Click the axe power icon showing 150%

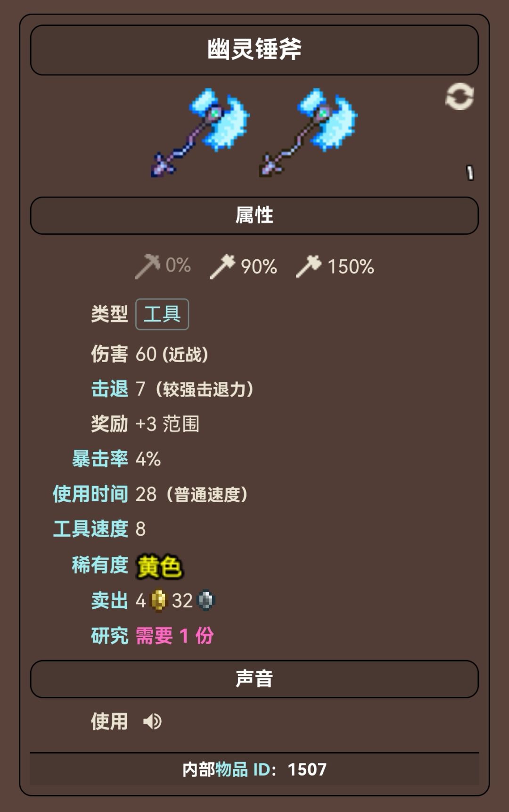[309, 265]
